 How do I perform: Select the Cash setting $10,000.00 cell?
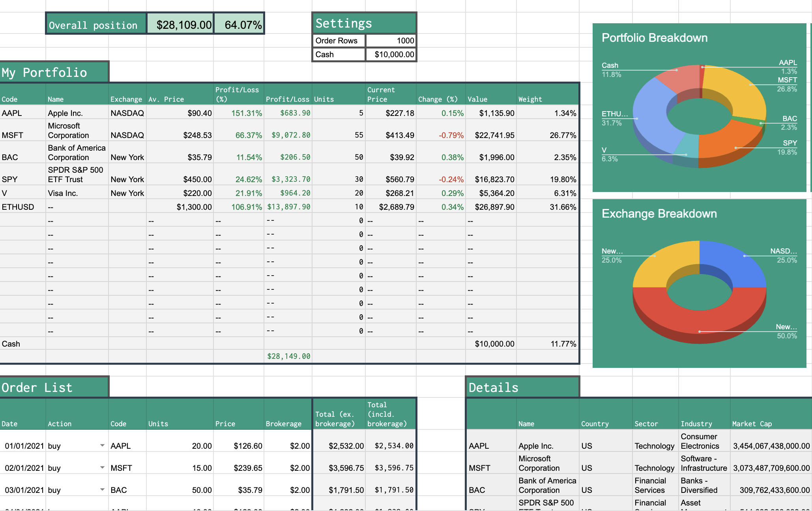(x=391, y=54)
